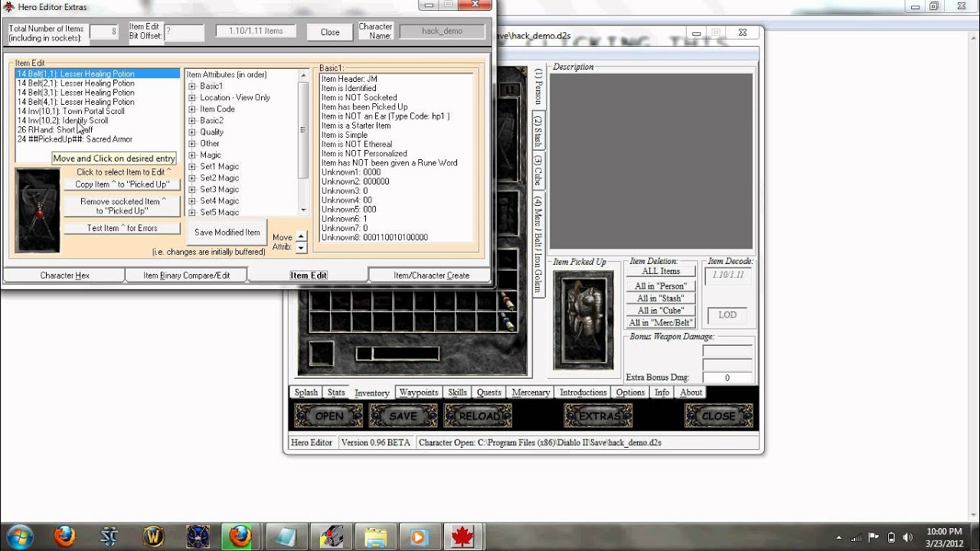The width and height of the screenshot is (980, 551).
Task: Select the "Item is NOT Ethereal" line
Action: tap(357, 144)
